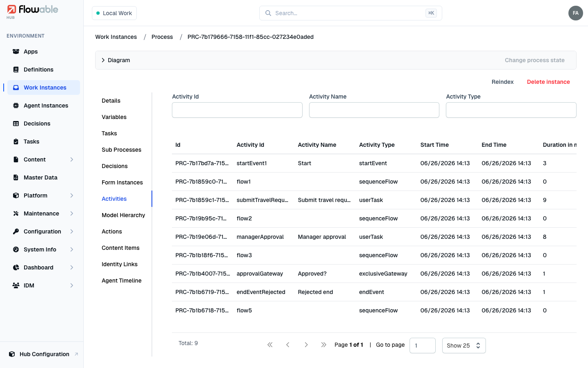Focus the Activity Type filter field

coord(511,110)
